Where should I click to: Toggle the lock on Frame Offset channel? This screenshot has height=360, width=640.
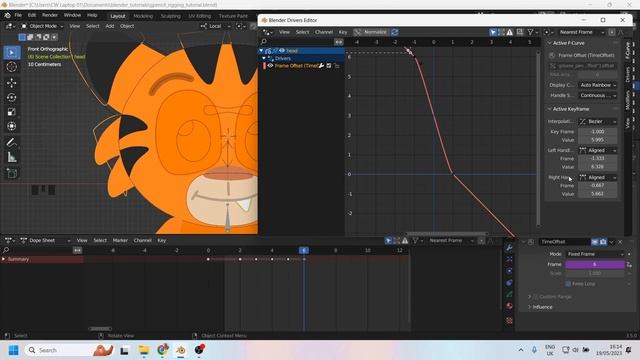coord(337,66)
